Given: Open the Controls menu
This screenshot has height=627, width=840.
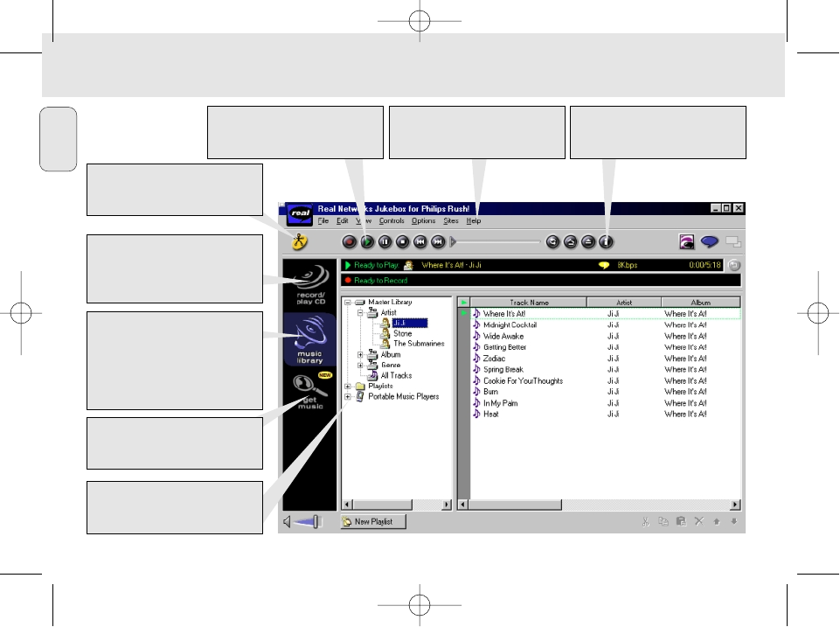Looking at the screenshot, I should (x=392, y=220).
